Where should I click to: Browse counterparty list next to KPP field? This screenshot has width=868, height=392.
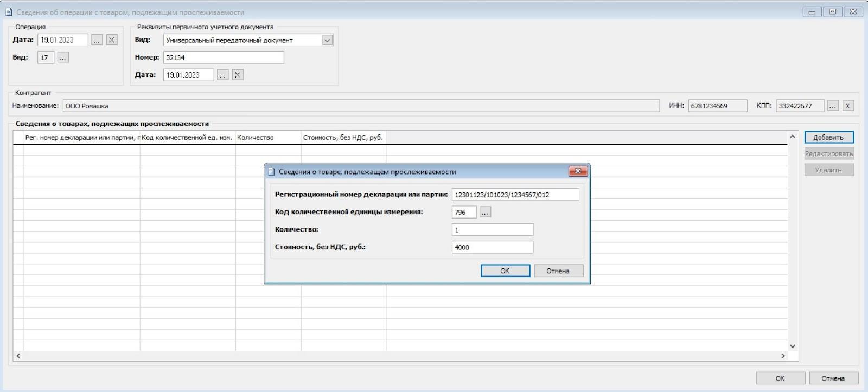833,106
